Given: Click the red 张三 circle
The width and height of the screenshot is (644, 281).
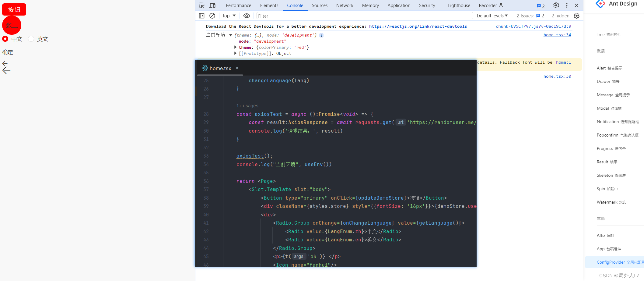Looking at the screenshot, I should (x=12, y=25).
